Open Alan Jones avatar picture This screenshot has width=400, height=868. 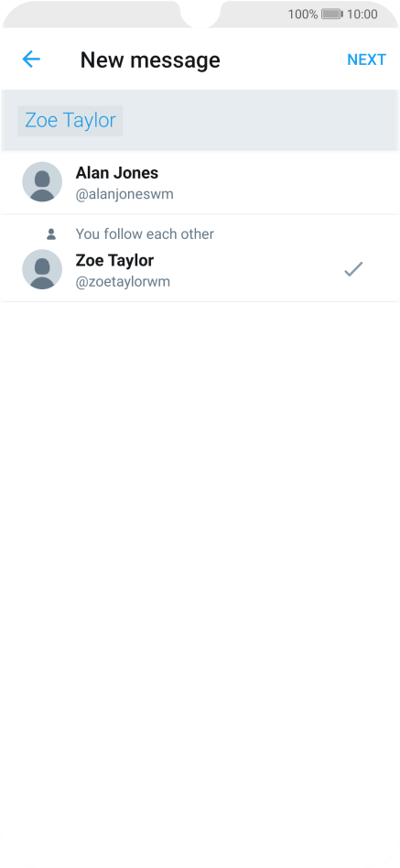42,181
